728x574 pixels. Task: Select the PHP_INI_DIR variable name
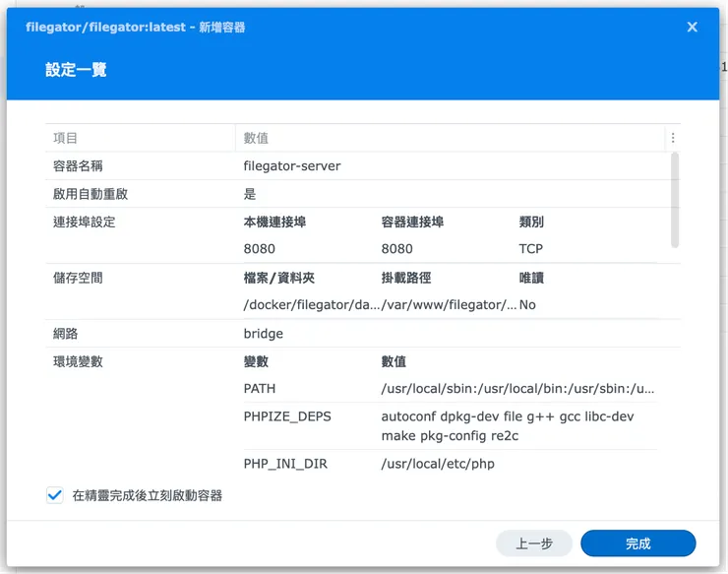285,464
